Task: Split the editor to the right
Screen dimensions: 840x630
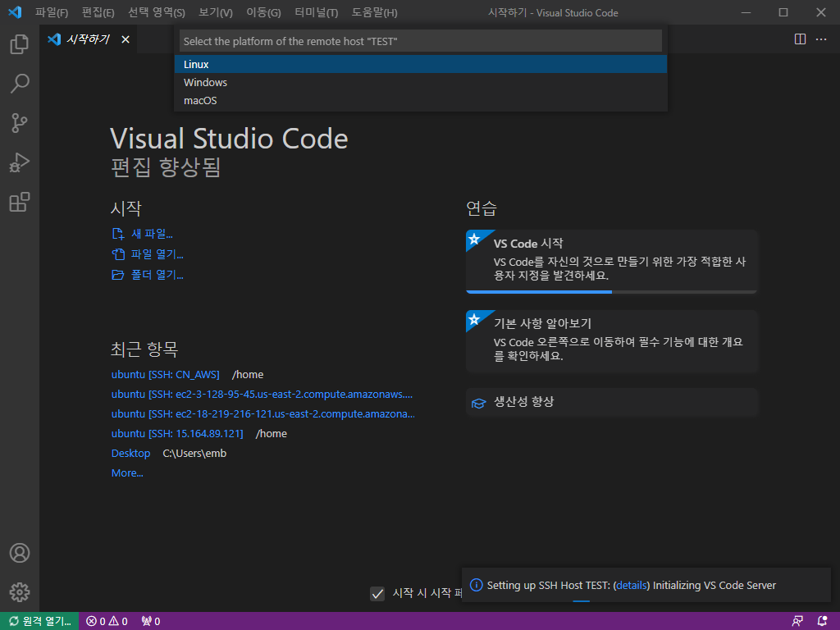Action: pyautogui.click(x=800, y=39)
